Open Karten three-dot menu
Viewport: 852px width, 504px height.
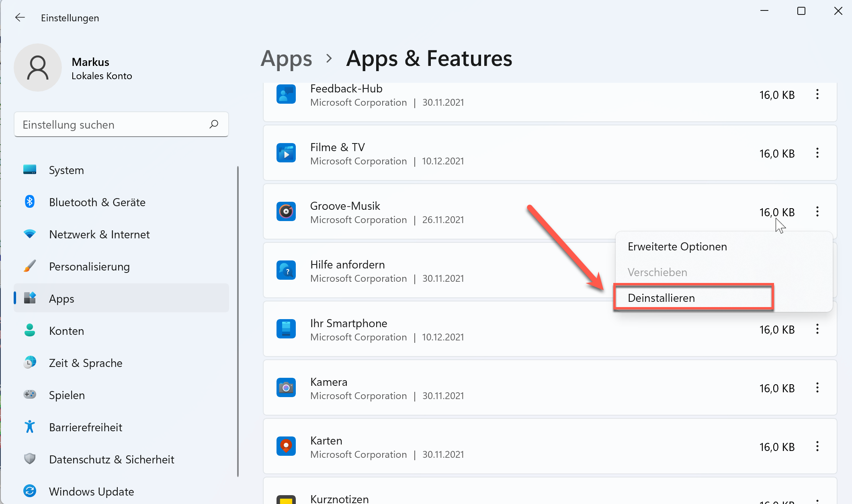click(817, 447)
